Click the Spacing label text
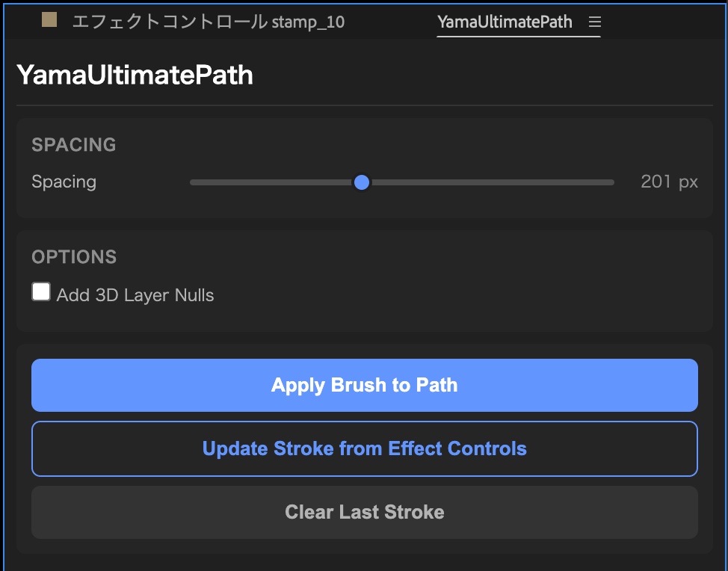Image resolution: width=728 pixels, height=571 pixels. pyautogui.click(x=64, y=182)
